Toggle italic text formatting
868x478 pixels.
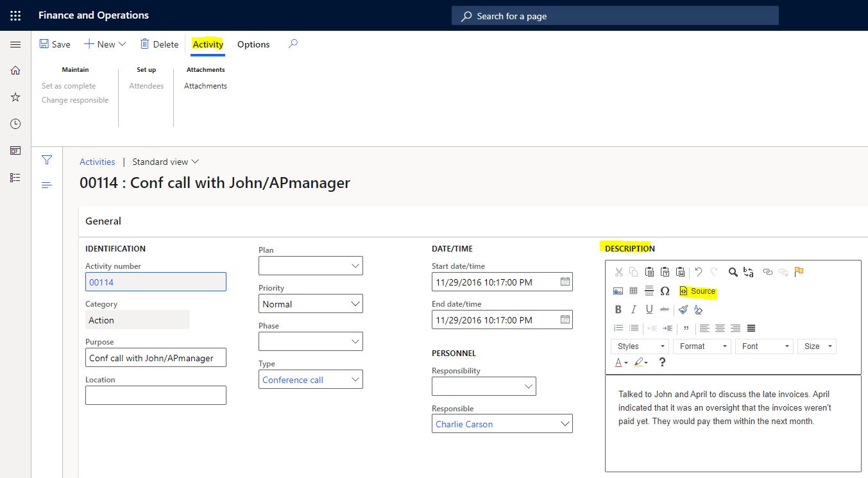[633, 310]
